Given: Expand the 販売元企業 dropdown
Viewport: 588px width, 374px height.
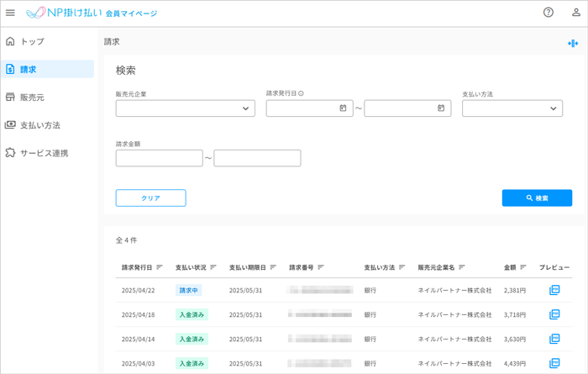Looking at the screenshot, I should tap(186, 108).
